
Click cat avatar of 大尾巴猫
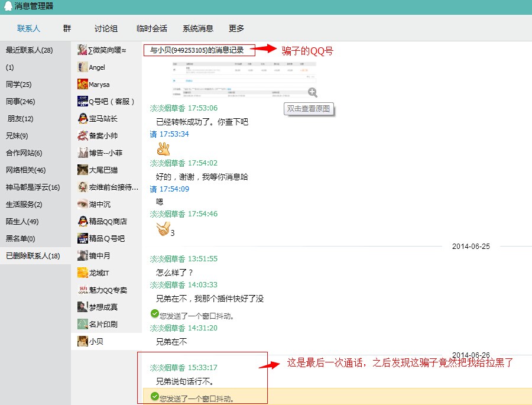coord(82,170)
